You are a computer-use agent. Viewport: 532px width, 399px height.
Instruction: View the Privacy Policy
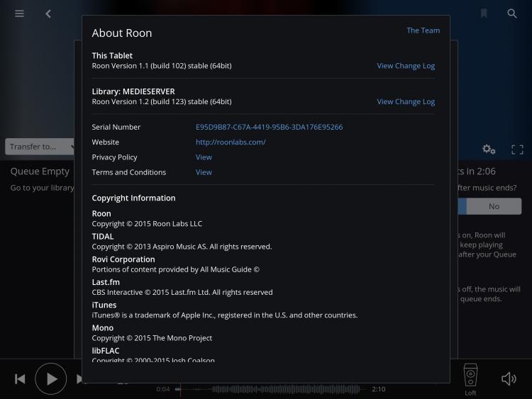204,157
